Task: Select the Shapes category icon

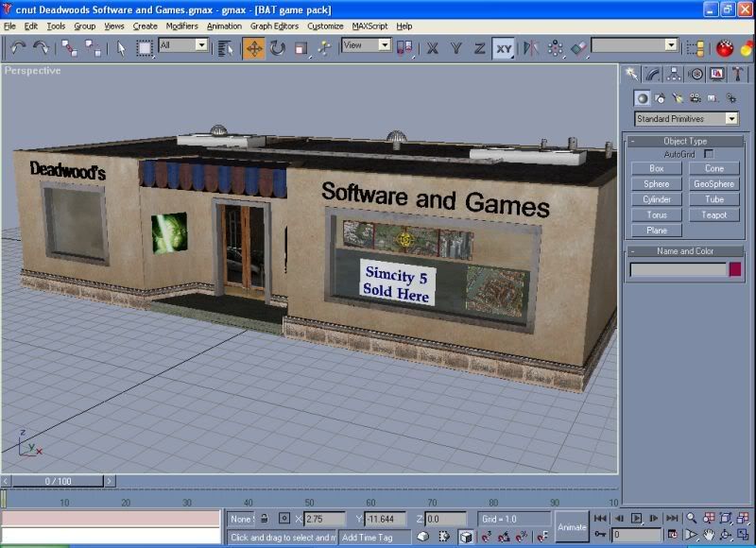Action: (x=660, y=98)
